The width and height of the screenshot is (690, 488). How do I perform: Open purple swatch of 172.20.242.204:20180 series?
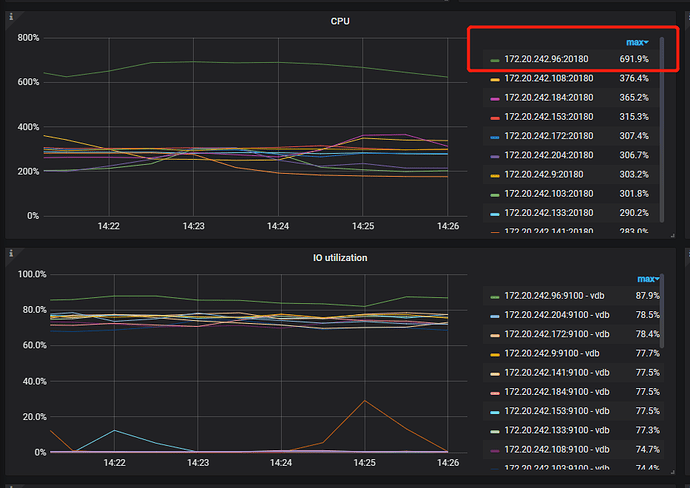(x=495, y=155)
